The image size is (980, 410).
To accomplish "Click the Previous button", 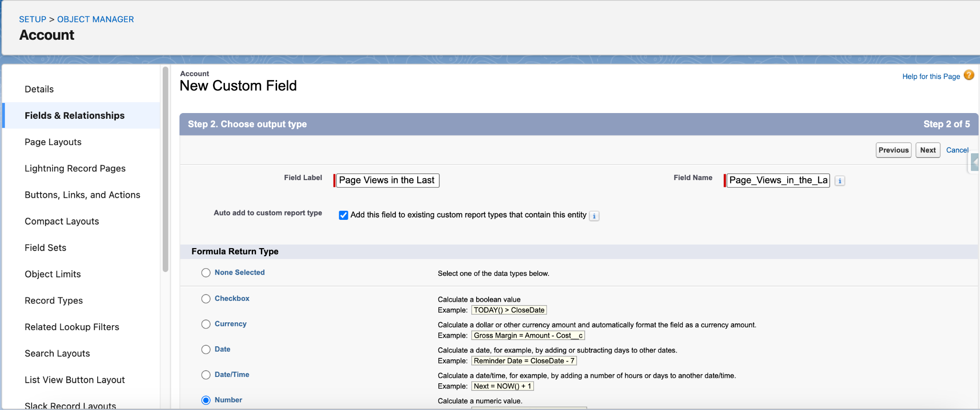I will 893,150.
